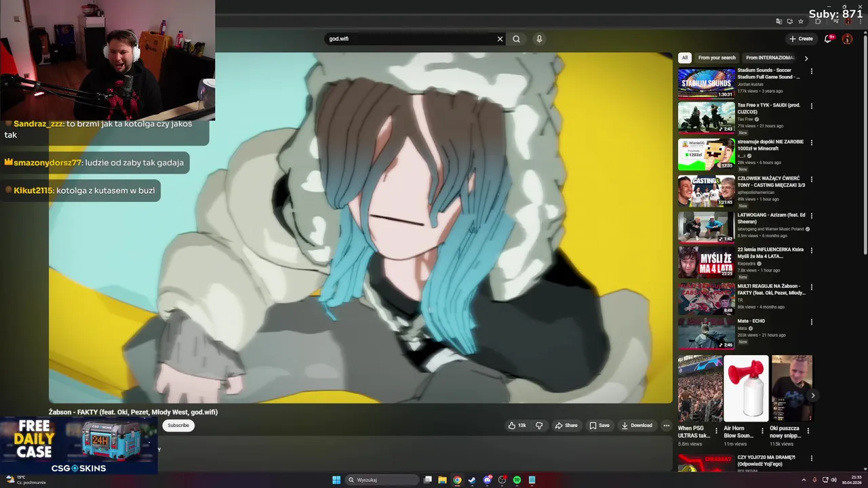Image resolution: width=868 pixels, height=488 pixels.
Task: Download the video
Action: pos(637,426)
